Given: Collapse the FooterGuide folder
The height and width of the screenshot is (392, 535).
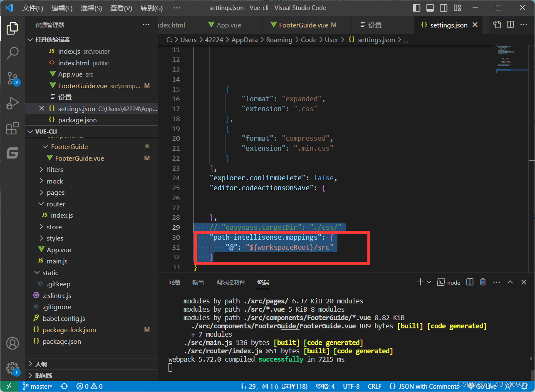Looking at the screenshot, I should [x=45, y=147].
